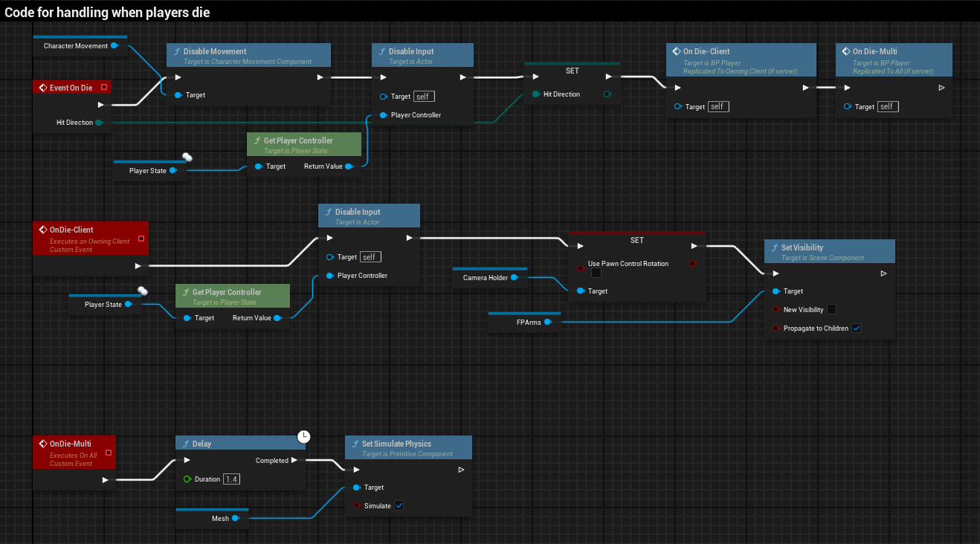Click the FPArms variable output pin
The width and height of the screenshot is (980, 544).
click(x=547, y=323)
